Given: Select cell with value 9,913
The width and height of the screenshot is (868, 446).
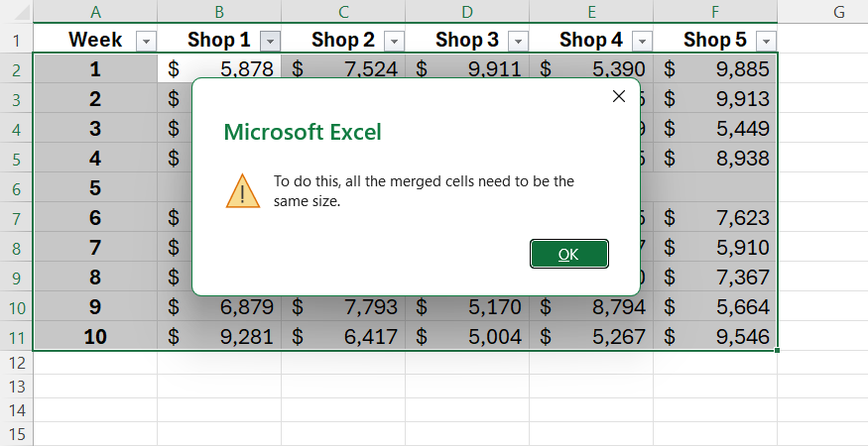Looking at the screenshot, I should 715,98.
